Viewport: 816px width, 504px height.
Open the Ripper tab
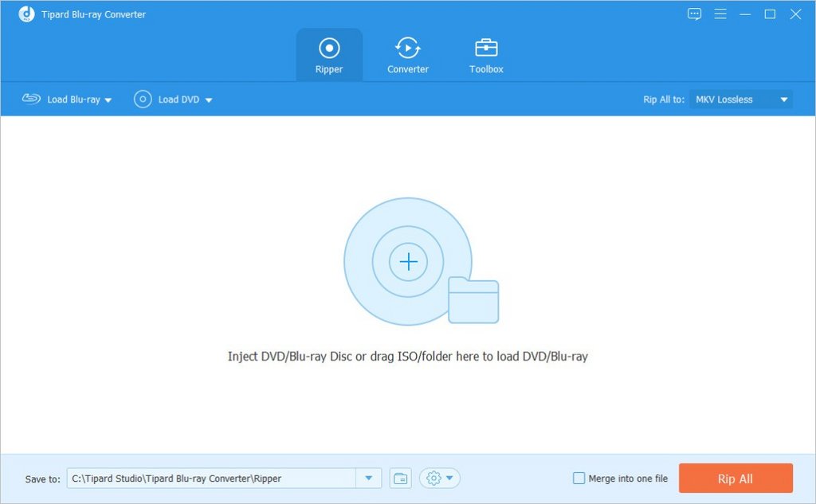[x=329, y=55]
